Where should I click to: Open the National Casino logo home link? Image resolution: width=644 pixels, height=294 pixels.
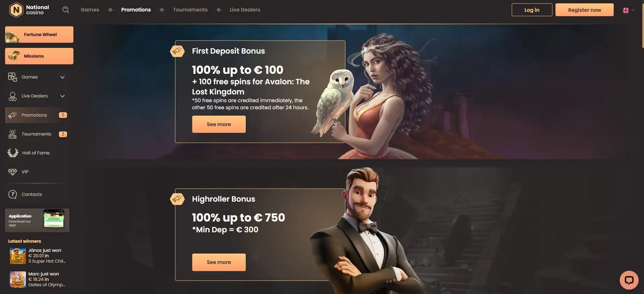click(x=29, y=10)
